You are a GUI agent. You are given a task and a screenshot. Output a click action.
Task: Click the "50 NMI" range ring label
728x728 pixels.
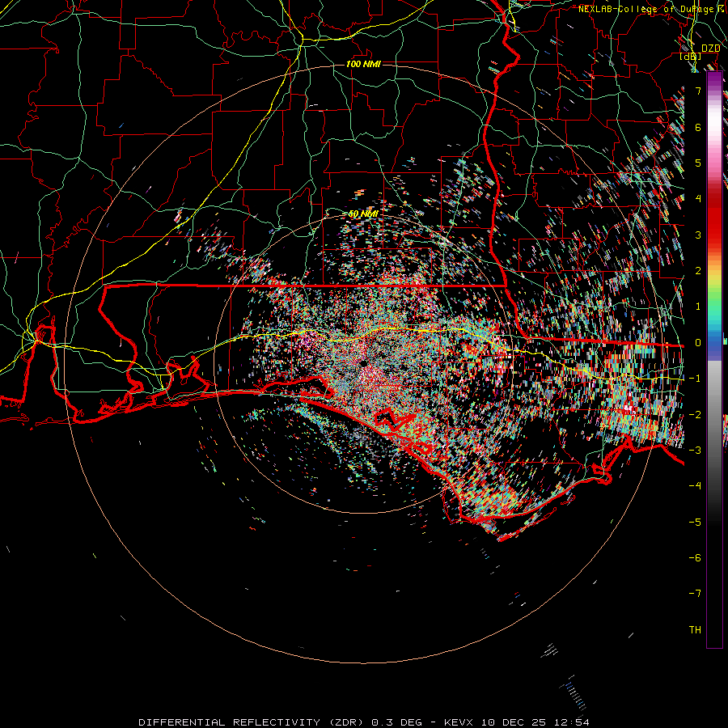pyautogui.click(x=363, y=214)
